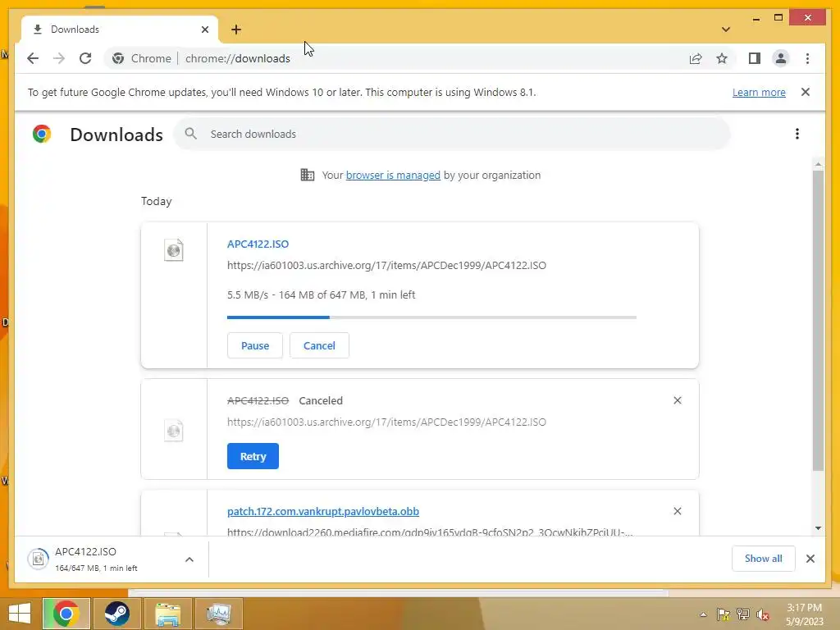
Task: Open Chrome's three-dot main menu
Action: pyautogui.click(x=807, y=58)
